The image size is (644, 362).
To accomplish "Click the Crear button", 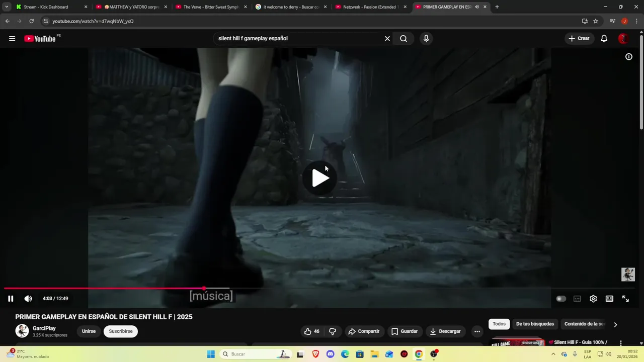I will 579,39.
